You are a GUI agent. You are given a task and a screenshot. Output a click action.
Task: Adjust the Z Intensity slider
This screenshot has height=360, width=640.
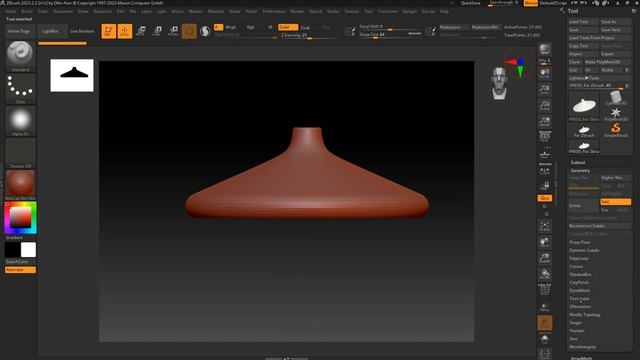[309, 36]
